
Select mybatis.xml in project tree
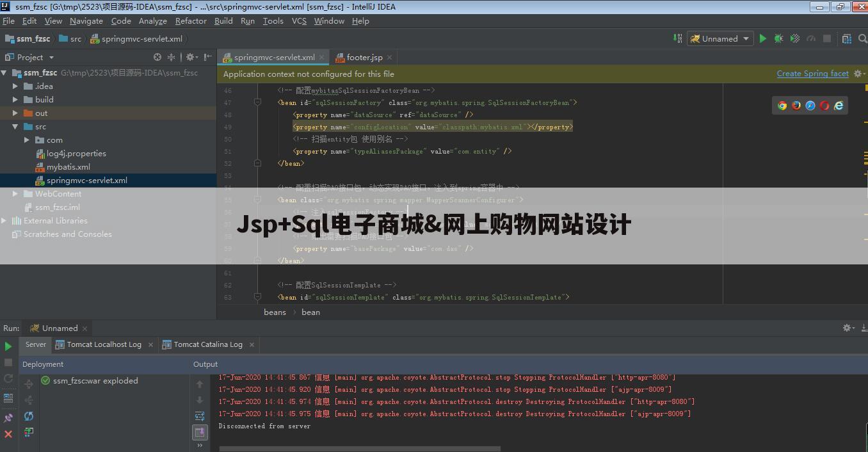[x=68, y=167]
